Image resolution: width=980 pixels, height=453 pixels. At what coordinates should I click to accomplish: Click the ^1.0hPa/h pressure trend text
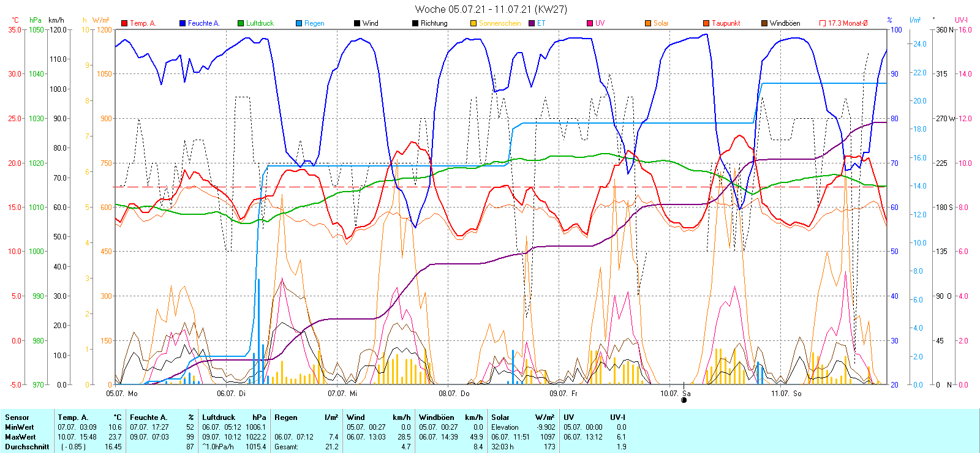pyautogui.click(x=218, y=447)
